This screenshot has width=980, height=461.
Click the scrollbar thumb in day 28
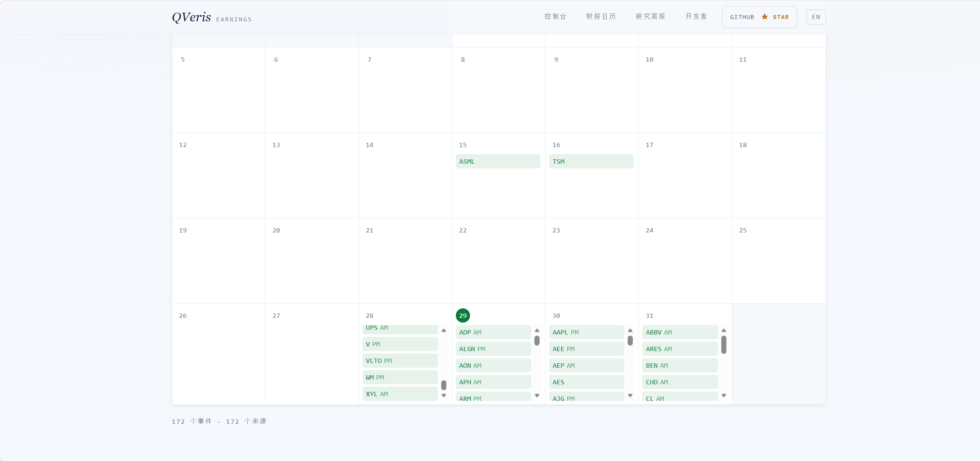point(444,385)
